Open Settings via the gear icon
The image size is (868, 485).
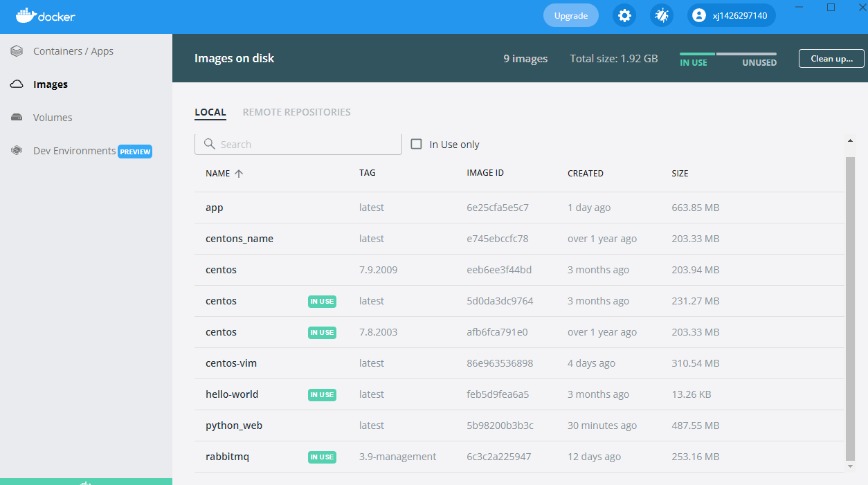624,15
